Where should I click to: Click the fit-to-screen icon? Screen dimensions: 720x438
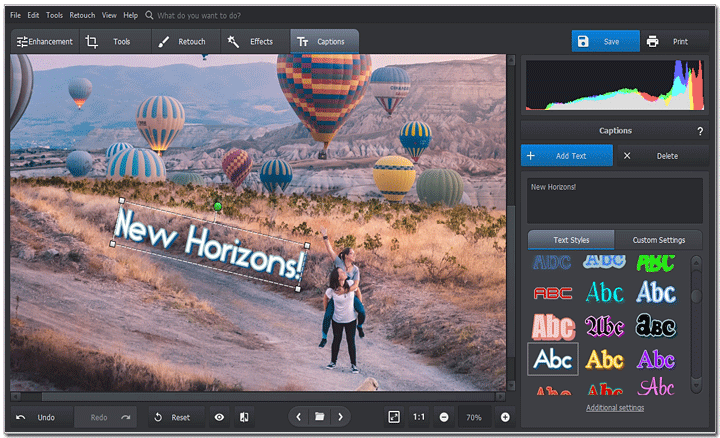(394, 417)
